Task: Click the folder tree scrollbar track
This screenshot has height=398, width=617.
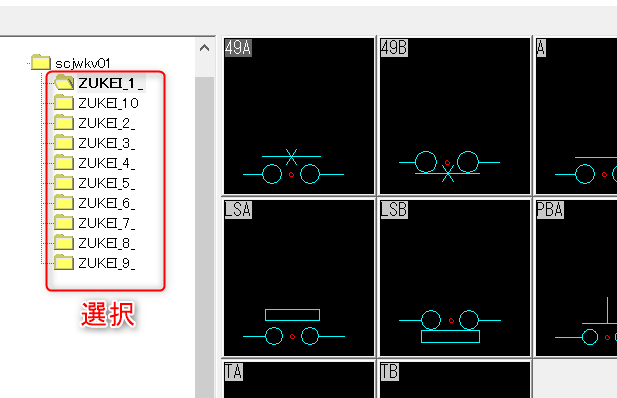Action: click(x=204, y=236)
